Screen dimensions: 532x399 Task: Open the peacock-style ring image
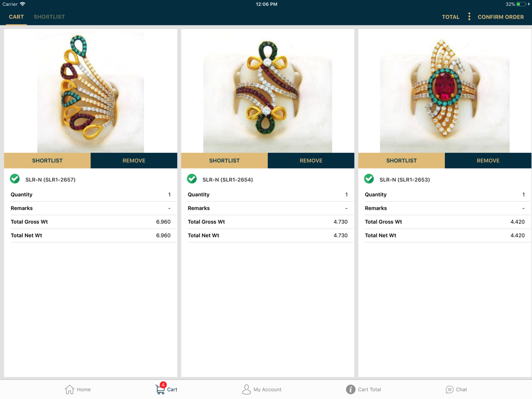[x=90, y=91]
